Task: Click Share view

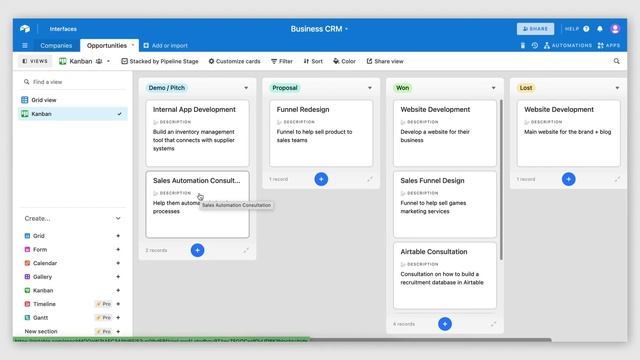Action: (x=384, y=61)
